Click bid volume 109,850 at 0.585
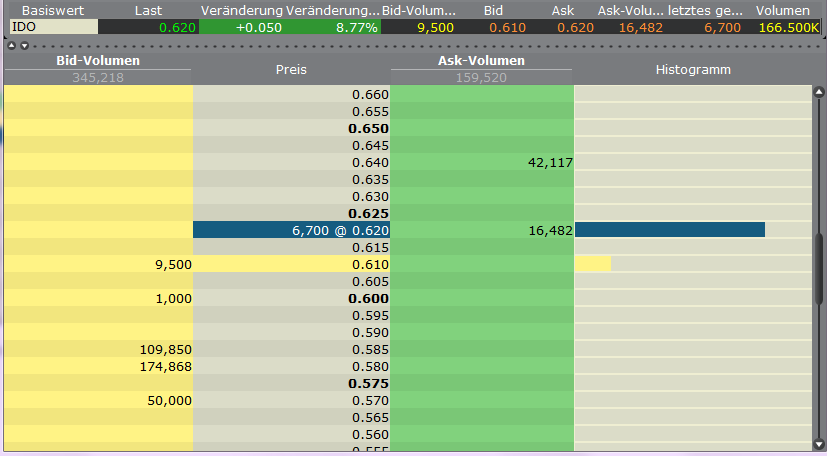Image resolution: width=827 pixels, height=456 pixels. point(166,349)
